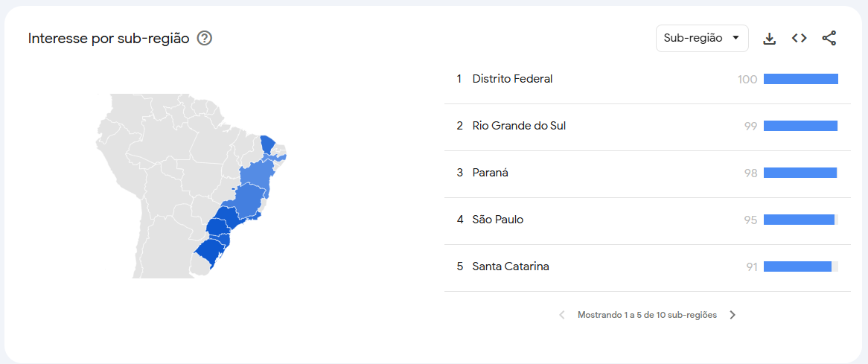Click the Distrito Federal interest bar
Image resolution: width=868 pixels, height=364 pixels.
click(800, 79)
